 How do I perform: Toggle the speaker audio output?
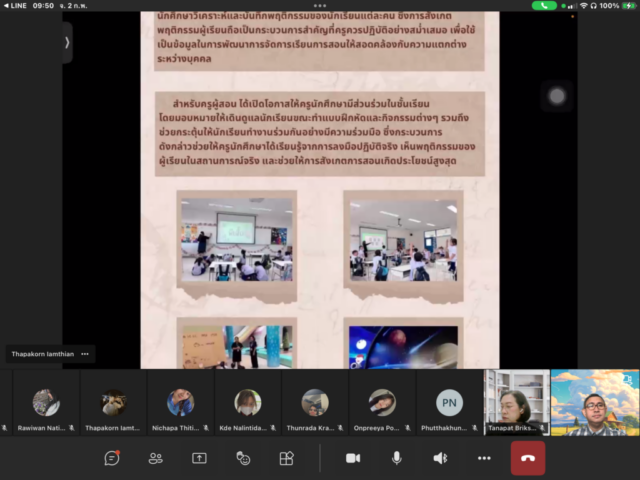(440, 458)
